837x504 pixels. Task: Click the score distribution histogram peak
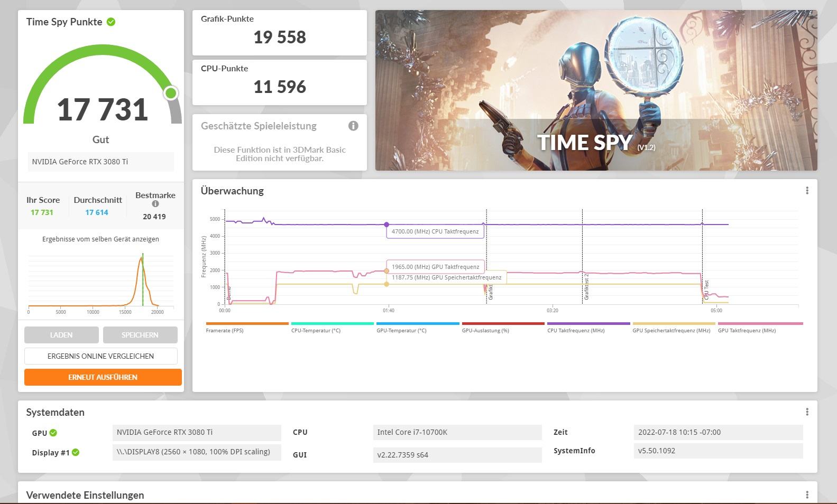point(141,258)
